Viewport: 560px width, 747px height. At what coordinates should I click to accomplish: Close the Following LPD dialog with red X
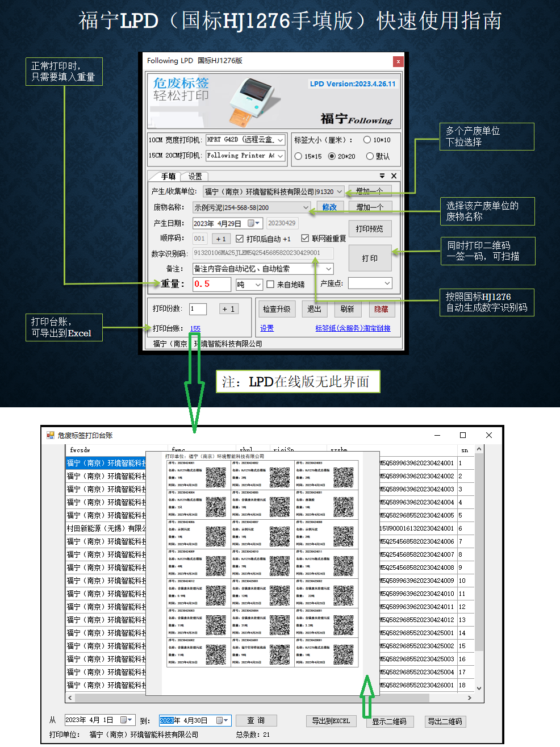[398, 61]
